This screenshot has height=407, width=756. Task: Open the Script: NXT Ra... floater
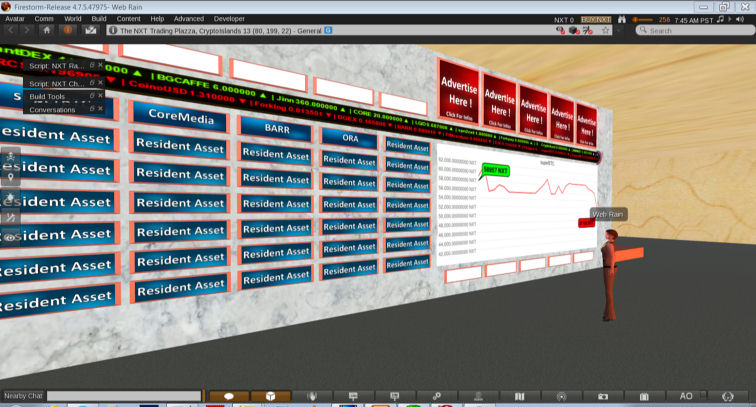[x=57, y=65]
